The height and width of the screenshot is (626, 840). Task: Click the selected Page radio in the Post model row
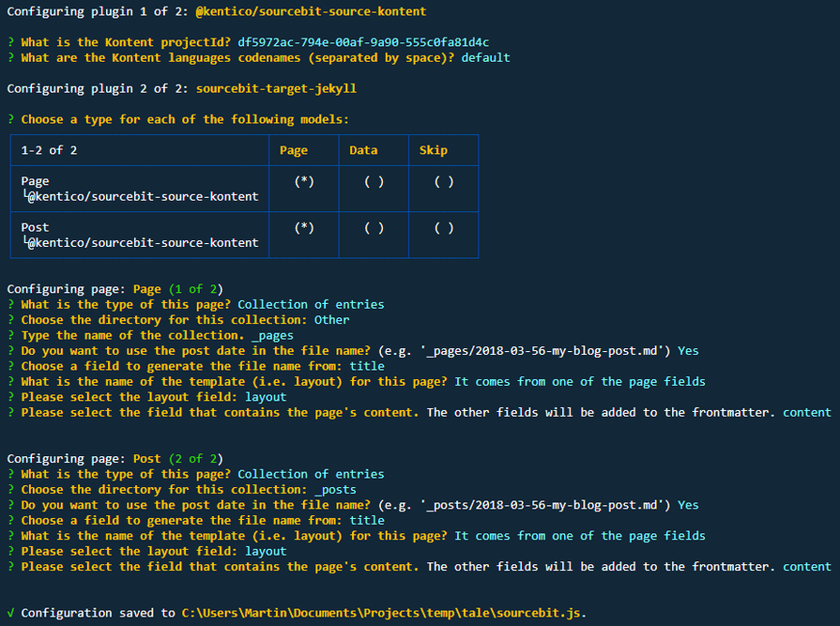pyautogui.click(x=304, y=227)
